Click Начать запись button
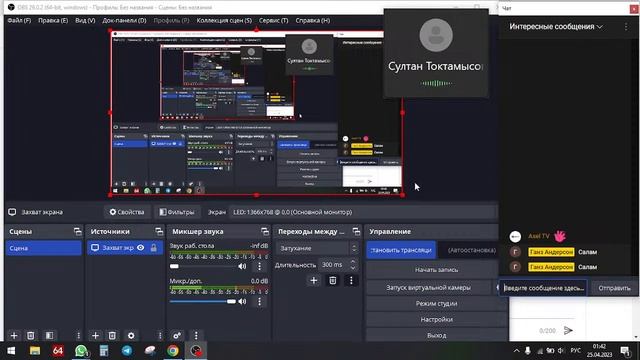 click(436, 270)
